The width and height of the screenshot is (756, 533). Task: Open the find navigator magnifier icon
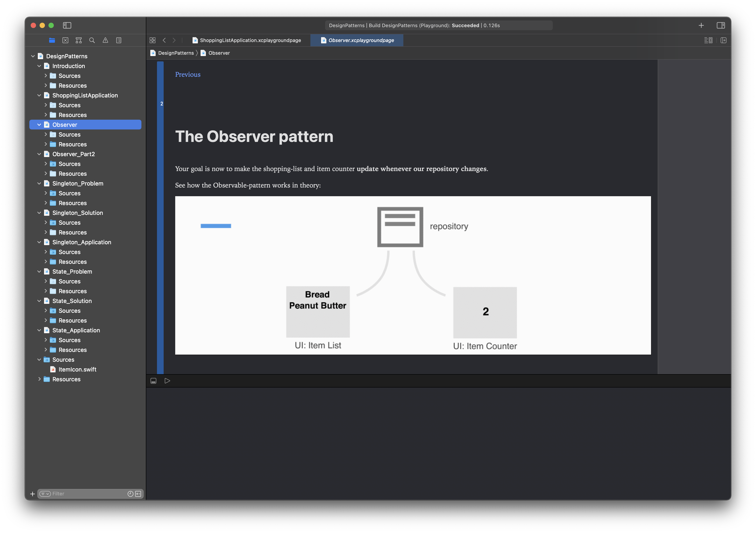[92, 40]
